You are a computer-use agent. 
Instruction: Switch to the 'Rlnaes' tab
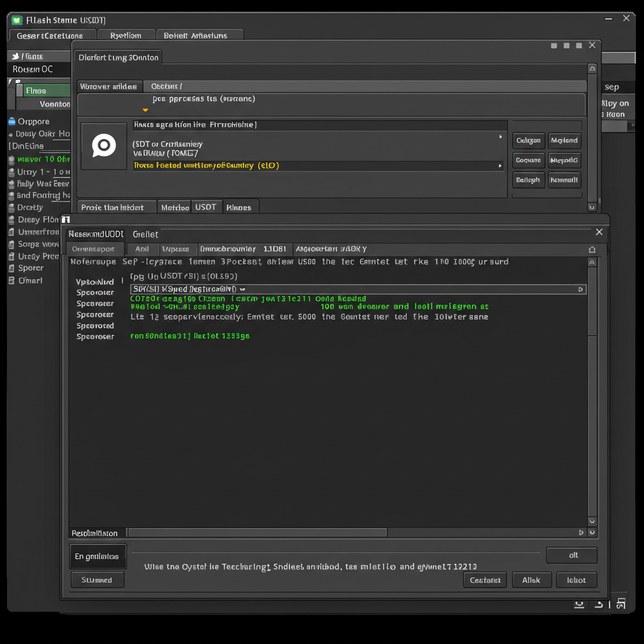coord(240,208)
